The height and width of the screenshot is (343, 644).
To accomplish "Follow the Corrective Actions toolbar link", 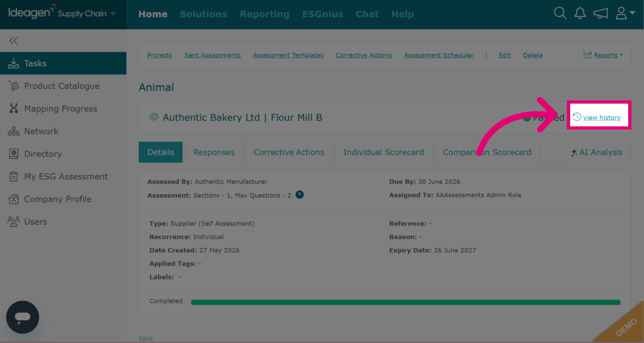I will 364,55.
